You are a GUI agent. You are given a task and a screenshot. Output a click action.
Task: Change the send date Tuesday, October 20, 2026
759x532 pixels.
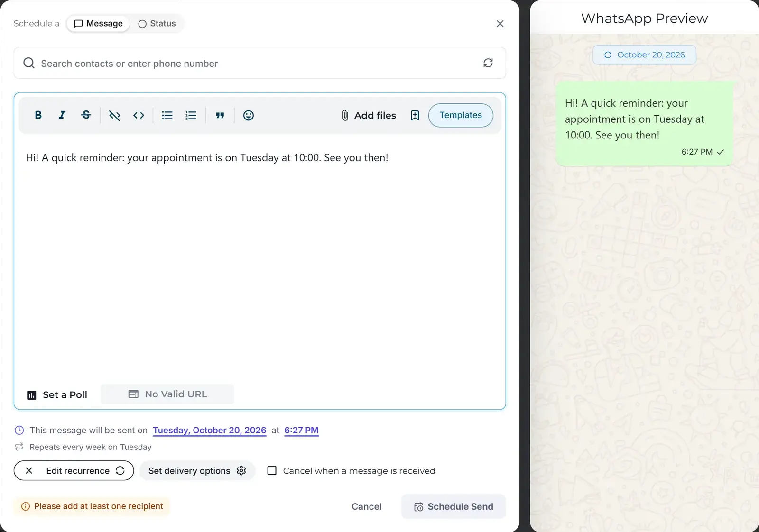209,431
